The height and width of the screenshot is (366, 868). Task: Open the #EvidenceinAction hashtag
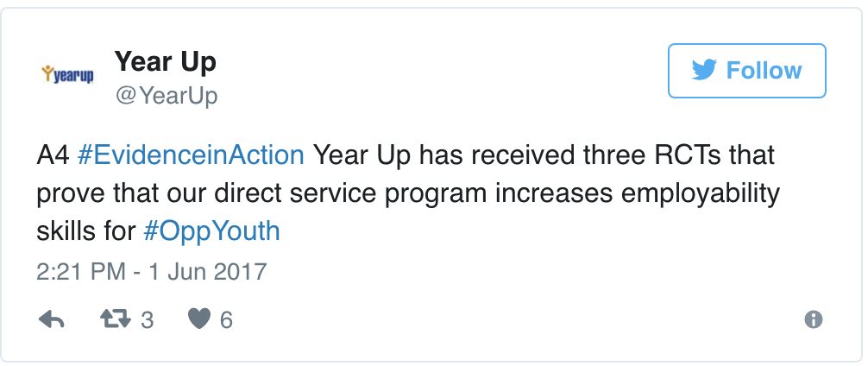(190, 155)
